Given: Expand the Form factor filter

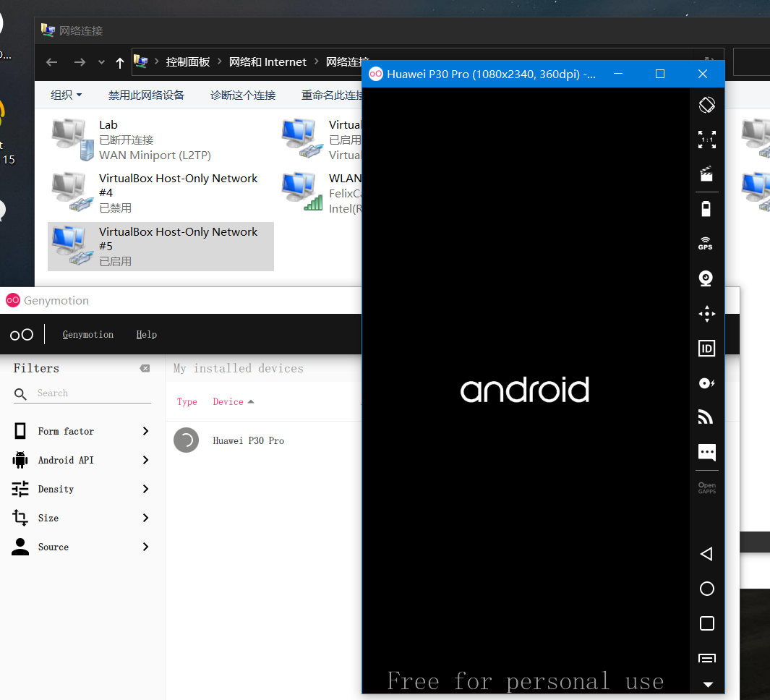Looking at the screenshot, I should pyautogui.click(x=81, y=431).
